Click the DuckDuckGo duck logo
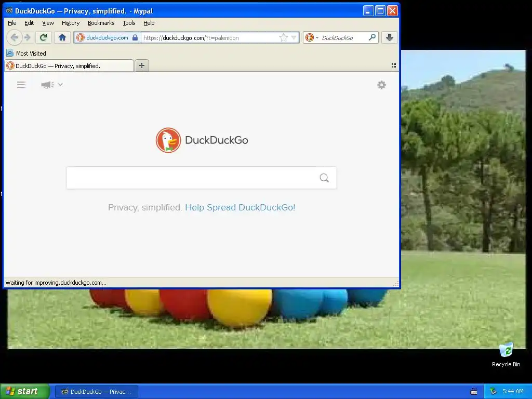The image size is (532, 399). tap(168, 140)
